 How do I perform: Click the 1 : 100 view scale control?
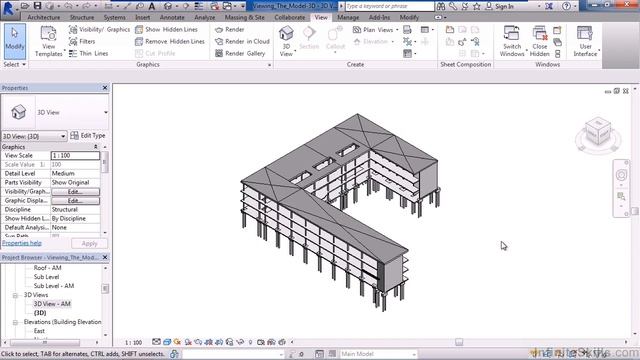point(133,342)
